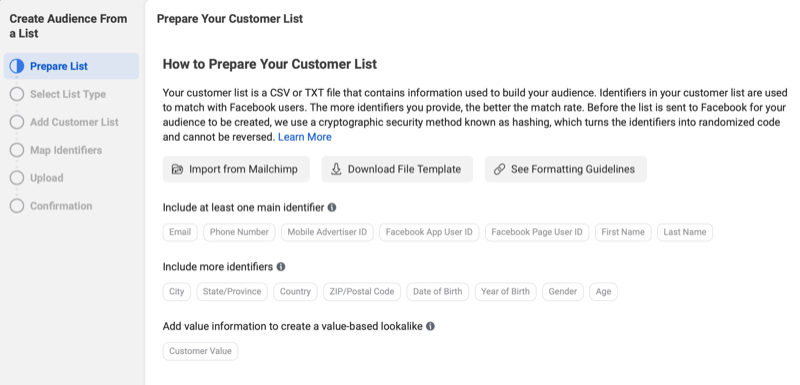Open the Learn More link

click(x=305, y=137)
